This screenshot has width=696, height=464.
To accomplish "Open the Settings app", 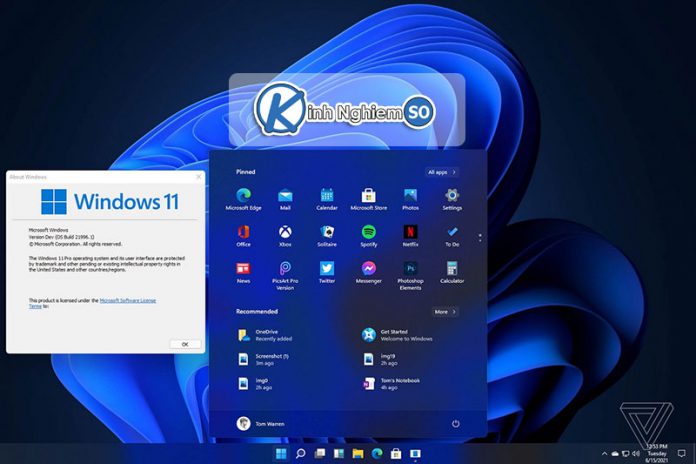I will coord(452,199).
